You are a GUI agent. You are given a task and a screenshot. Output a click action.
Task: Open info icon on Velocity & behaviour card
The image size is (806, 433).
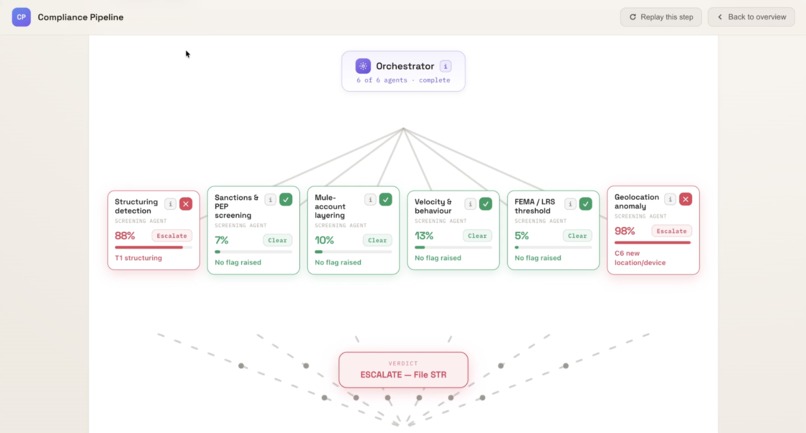[470, 204]
